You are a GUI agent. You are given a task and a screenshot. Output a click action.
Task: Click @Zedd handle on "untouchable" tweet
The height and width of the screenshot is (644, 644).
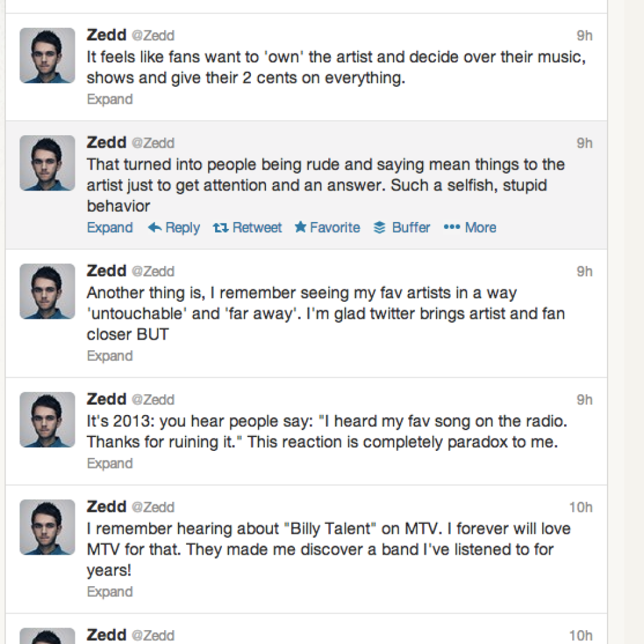pyautogui.click(x=152, y=272)
